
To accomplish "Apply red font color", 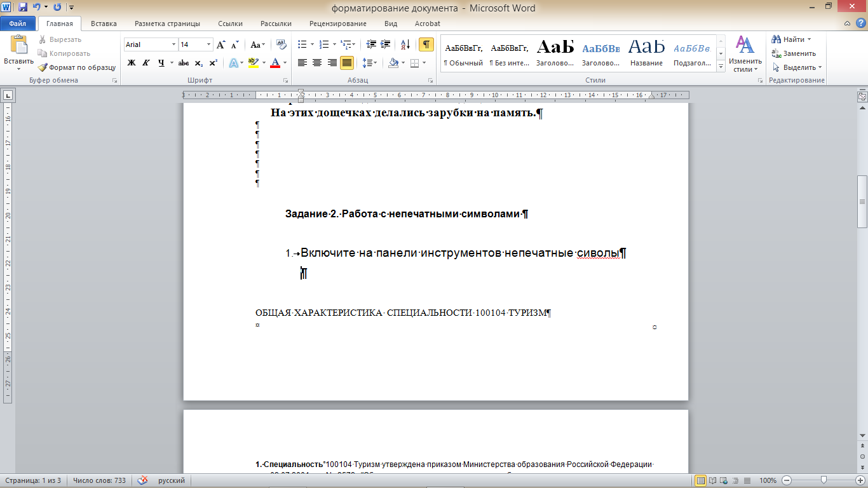I will pyautogui.click(x=275, y=63).
